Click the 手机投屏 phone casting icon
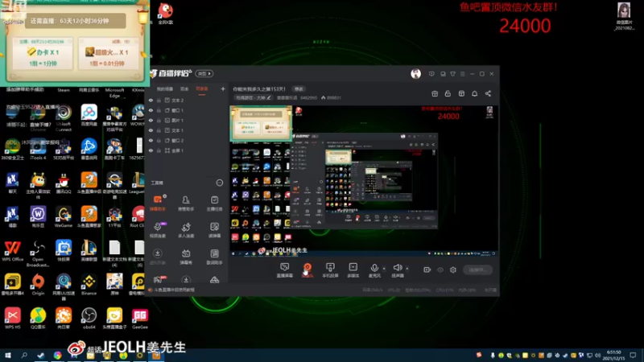 [x=330, y=270]
